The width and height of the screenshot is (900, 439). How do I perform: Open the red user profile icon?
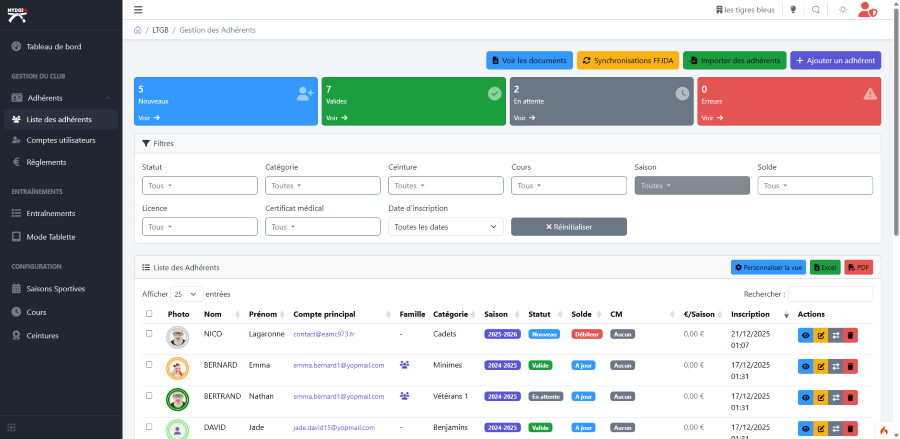(867, 10)
